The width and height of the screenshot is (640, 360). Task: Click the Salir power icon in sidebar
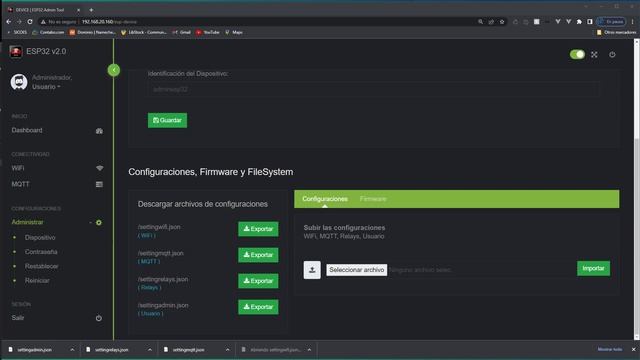point(99,318)
